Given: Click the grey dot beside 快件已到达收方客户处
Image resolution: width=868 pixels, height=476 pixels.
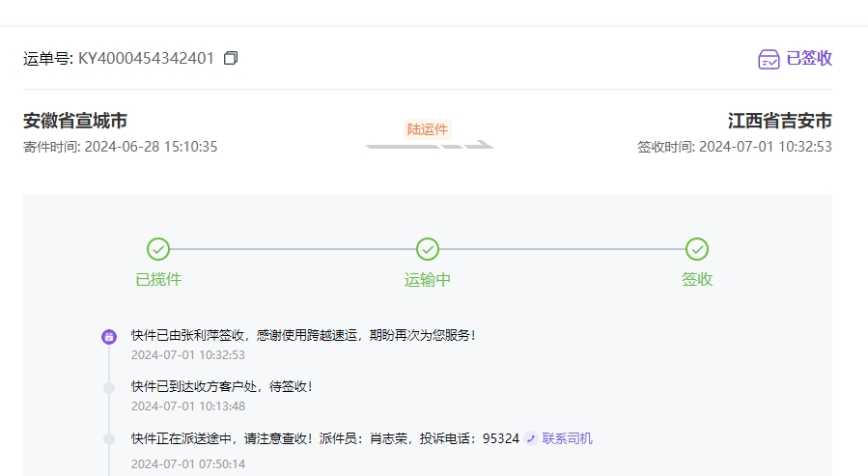Looking at the screenshot, I should coord(109,388).
